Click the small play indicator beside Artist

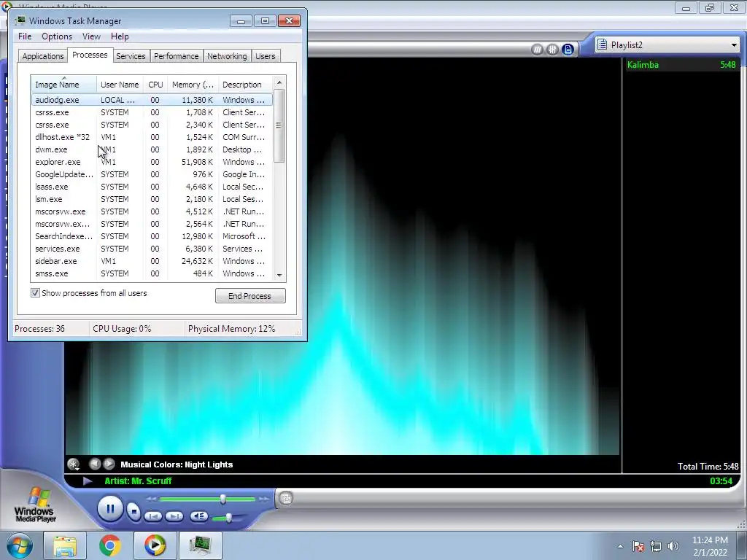(88, 481)
